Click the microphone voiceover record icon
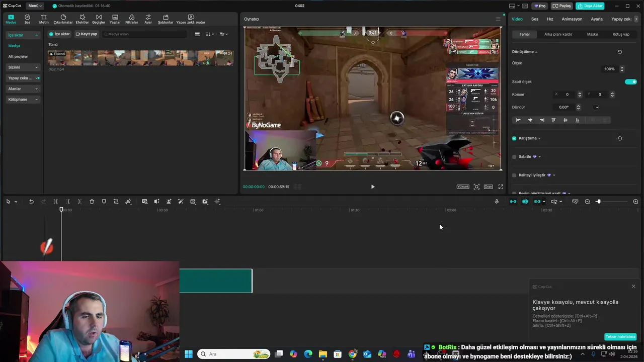The width and height of the screenshot is (644, 362). pyautogui.click(x=497, y=202)
